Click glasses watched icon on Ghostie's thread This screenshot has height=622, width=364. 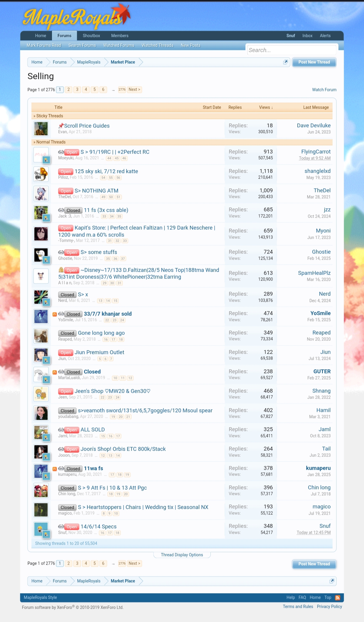pyautogui.click(x=61, y=252)
